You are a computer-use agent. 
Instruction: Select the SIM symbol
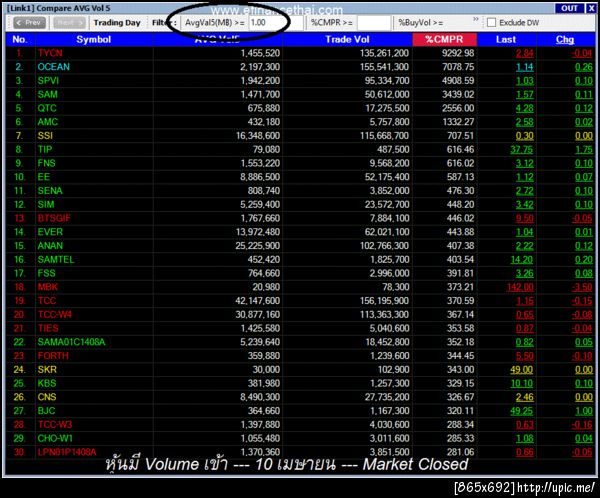click(46, 205)
